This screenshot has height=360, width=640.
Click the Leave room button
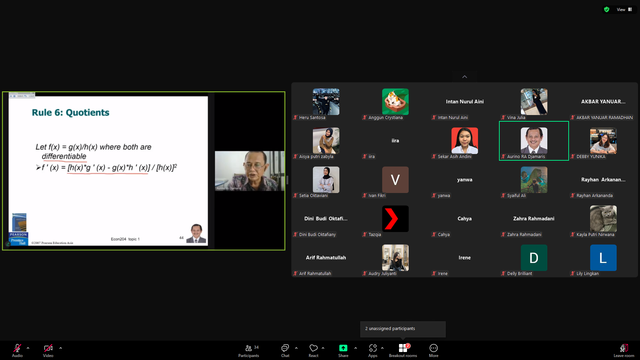[624, 350]
